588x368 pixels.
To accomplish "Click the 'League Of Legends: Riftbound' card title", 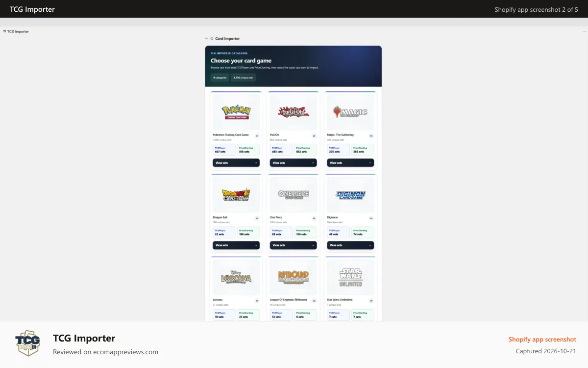I will pos(289,299).
